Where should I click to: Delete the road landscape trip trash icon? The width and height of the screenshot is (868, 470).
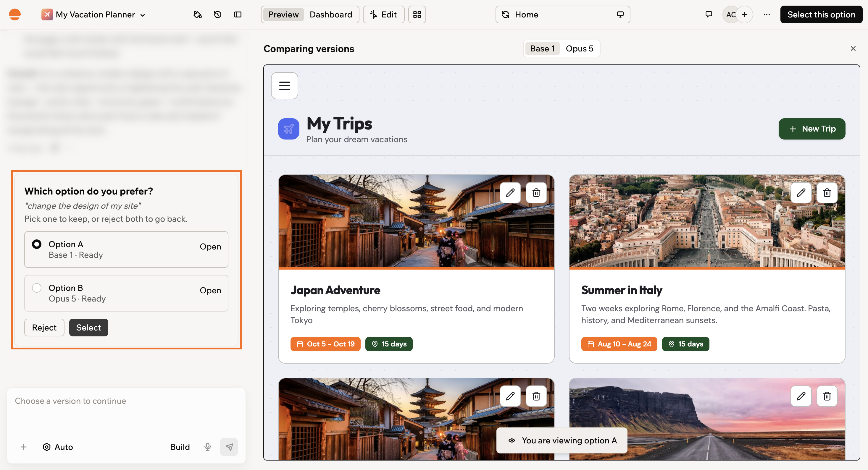[827, 396]
